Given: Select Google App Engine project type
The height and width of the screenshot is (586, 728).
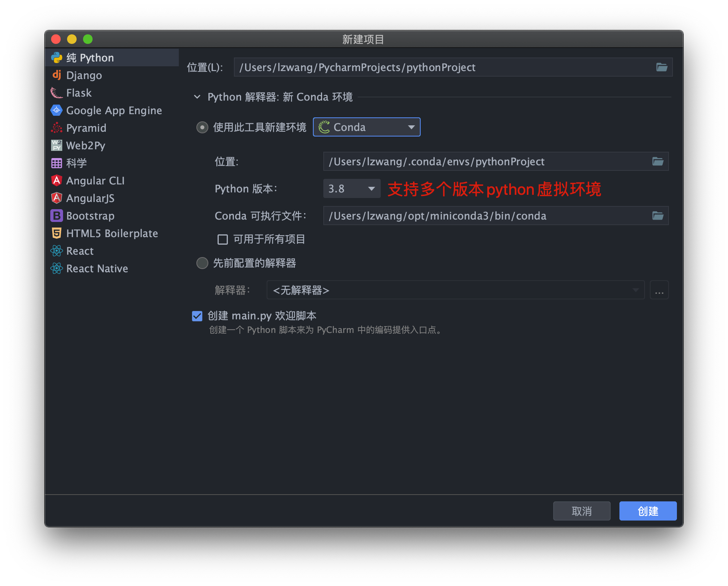Looking at the screenshot, I should (x=112, y=111).
